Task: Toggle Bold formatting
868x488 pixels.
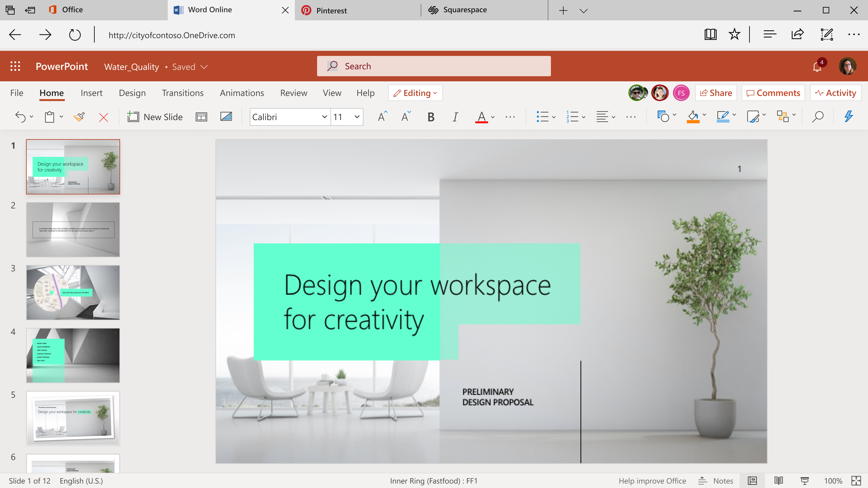Action: pyautogui.click(x=431, y=117)
